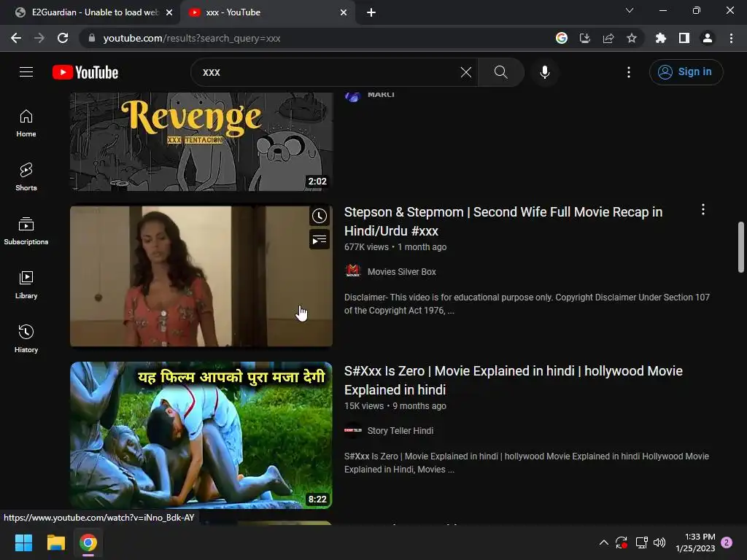Click the Sign in button
This screenshot has width=747, height=560.
coord(686,72)
